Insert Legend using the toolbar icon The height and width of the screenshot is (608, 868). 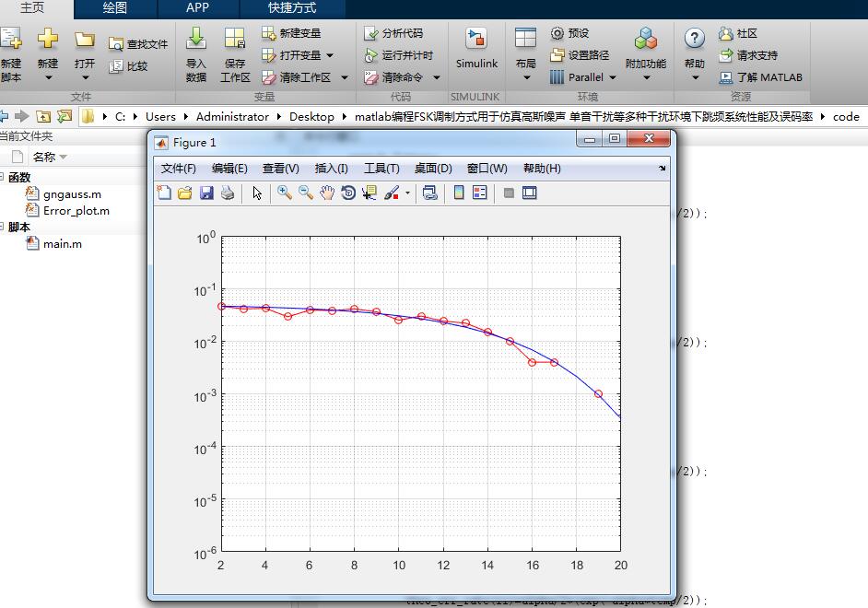[480, 193]
